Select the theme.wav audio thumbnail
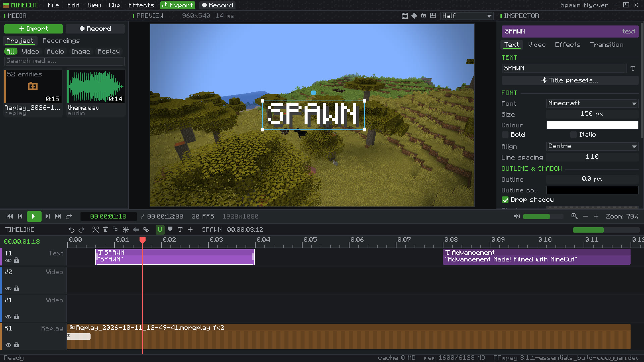Screen dimensions: 644x362 click(x=96, y=86)
